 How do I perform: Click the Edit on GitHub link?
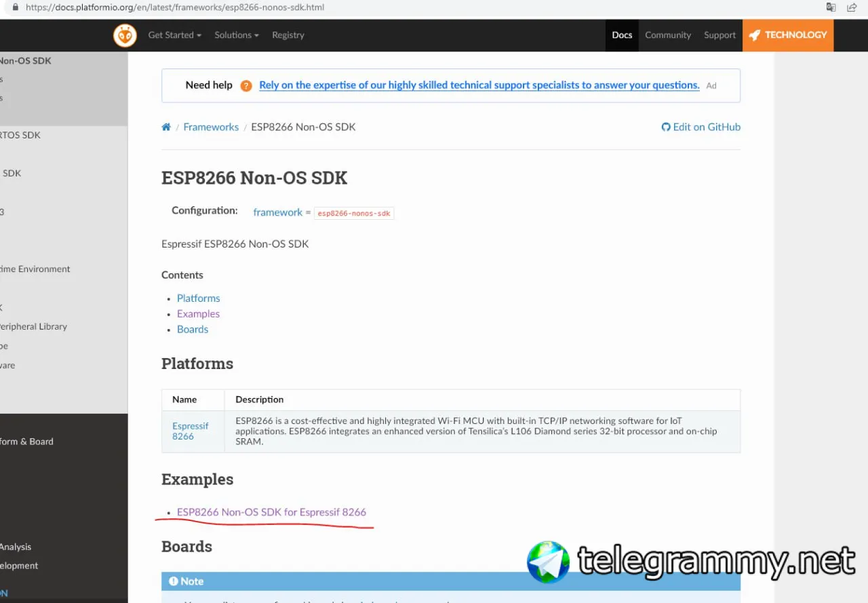[701, 127]
